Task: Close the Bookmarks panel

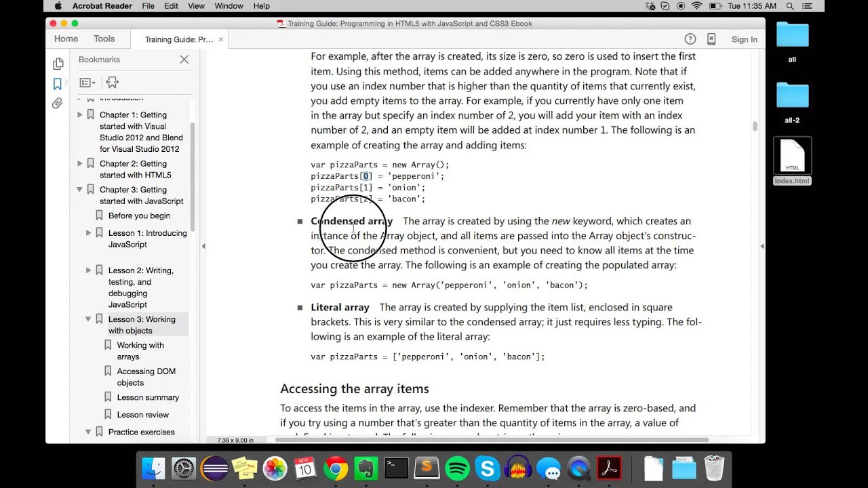Action: pyautogui.click(x=184, y=60)
